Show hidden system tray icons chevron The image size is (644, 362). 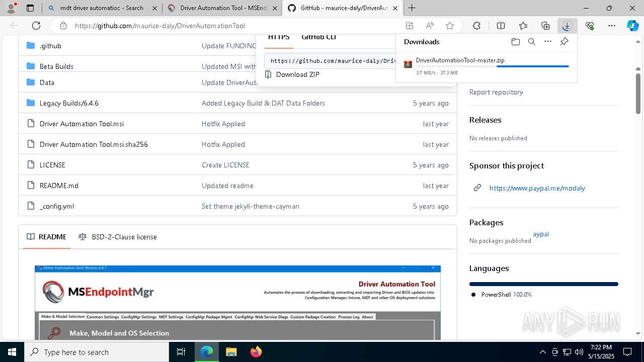coord(542,352)
